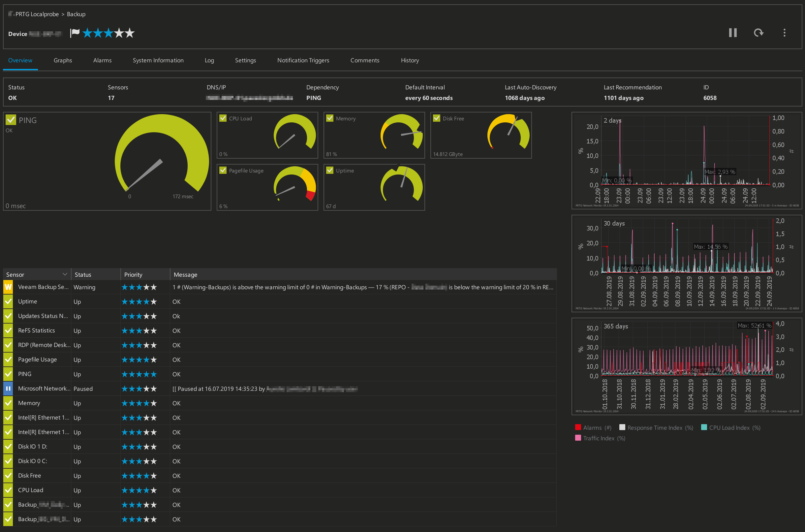This screenshot has width=805, height=532.
Task: Open the Disk IO 1 D: sensor
Action: point(33,447)
